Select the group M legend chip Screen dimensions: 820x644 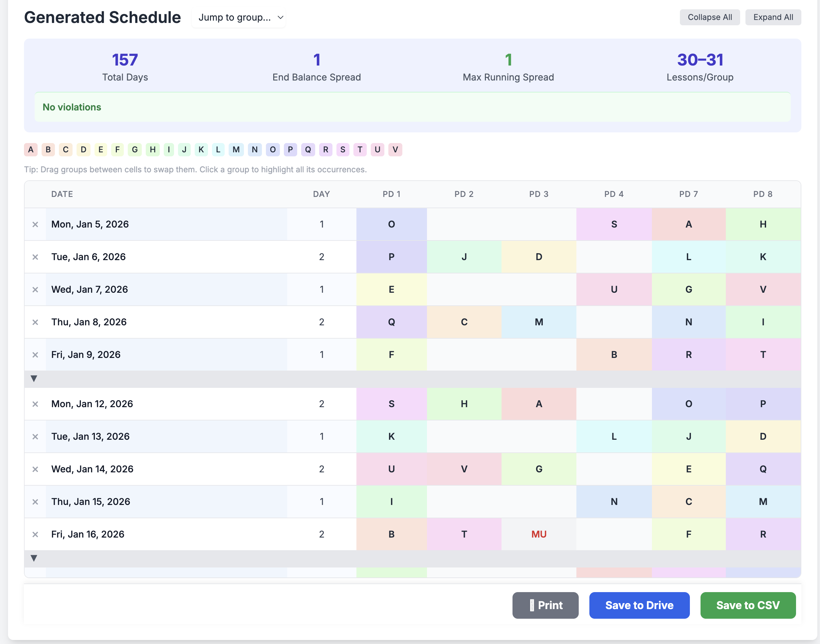[x=236, y=150]
